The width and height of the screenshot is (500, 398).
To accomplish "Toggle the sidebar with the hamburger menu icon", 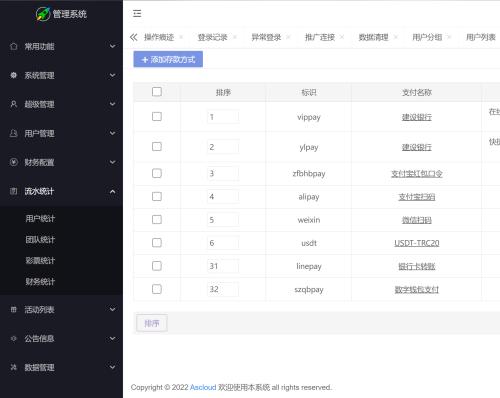I will [137, 13].
